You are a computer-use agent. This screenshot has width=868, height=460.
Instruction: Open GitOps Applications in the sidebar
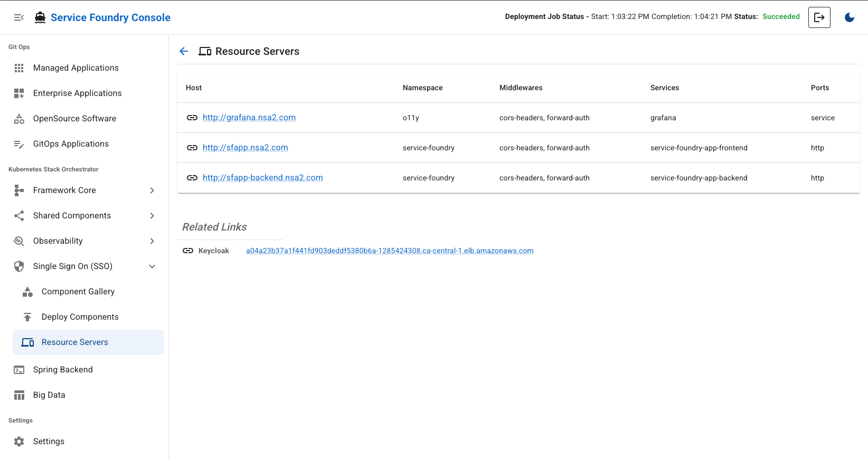tap(71, 144)
